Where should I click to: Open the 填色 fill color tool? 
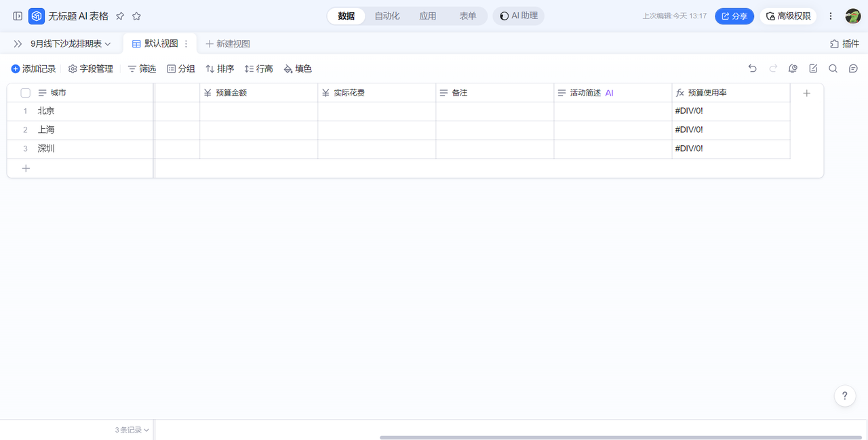click(298, 68)
